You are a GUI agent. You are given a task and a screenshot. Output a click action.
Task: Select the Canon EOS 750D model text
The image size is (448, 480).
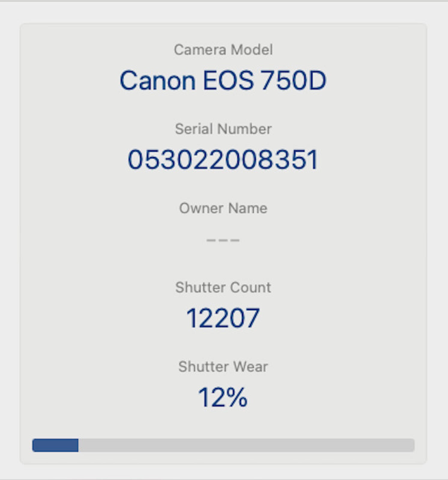coord(223,80)
